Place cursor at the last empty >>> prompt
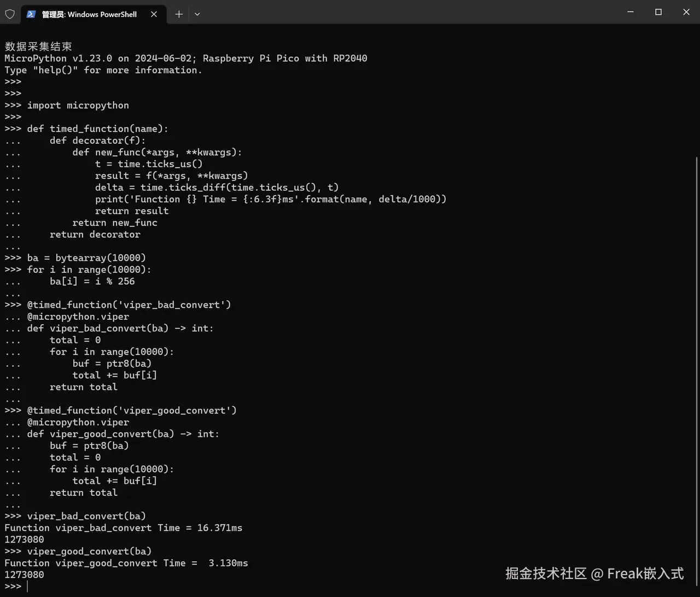Image resolution: width=700 pixels, height=597 pixels. 27,587
